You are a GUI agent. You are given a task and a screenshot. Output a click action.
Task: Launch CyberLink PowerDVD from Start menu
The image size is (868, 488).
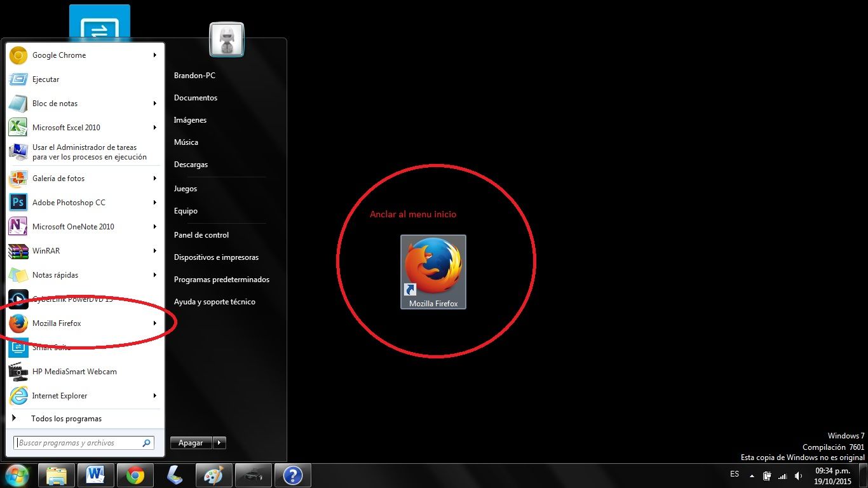(x=84, y=299)
